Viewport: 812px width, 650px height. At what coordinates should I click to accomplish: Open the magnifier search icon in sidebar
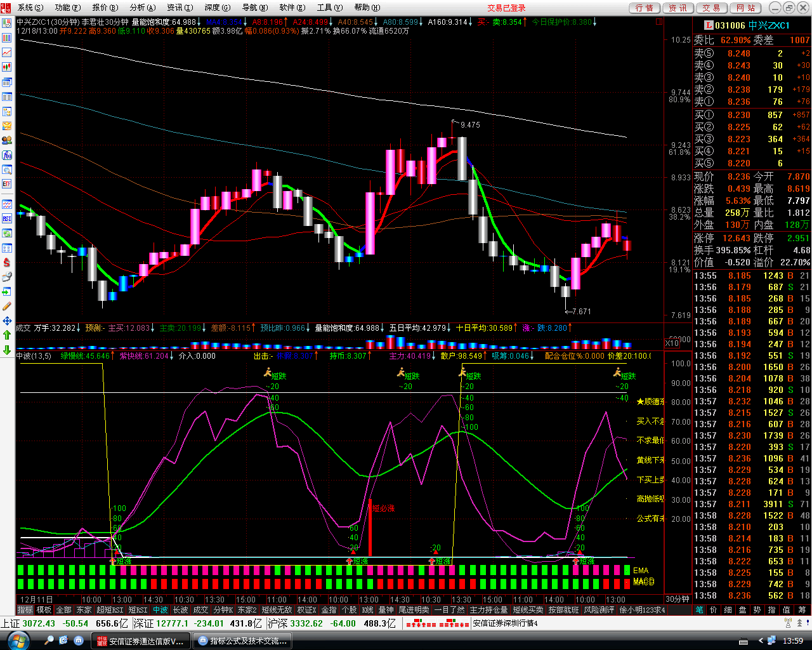point(7,169)
